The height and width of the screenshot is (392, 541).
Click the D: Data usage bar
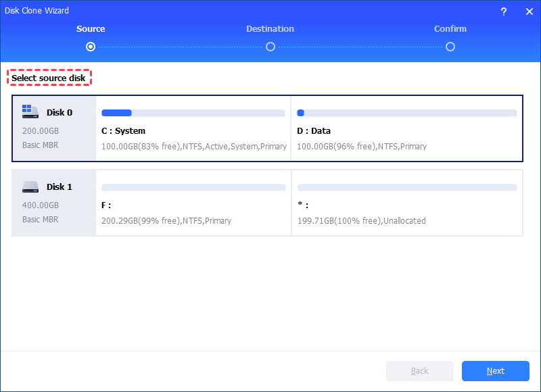tap(406, 113)
